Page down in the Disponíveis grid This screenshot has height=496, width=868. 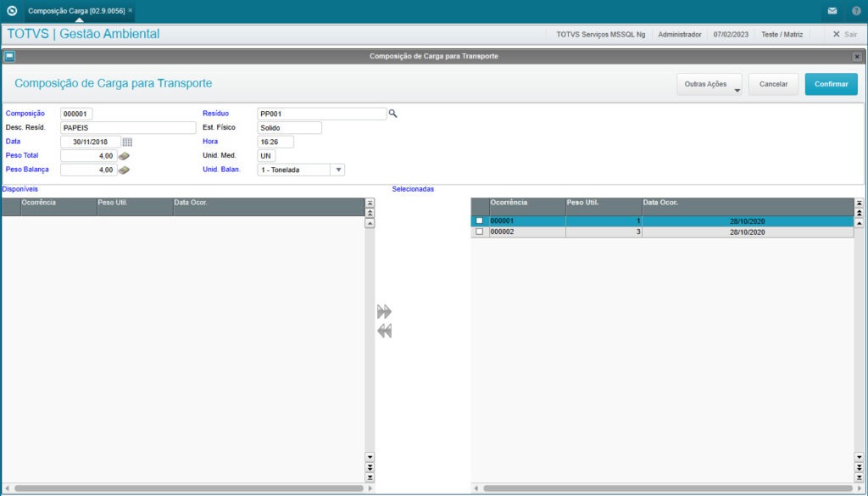point(370,467)
